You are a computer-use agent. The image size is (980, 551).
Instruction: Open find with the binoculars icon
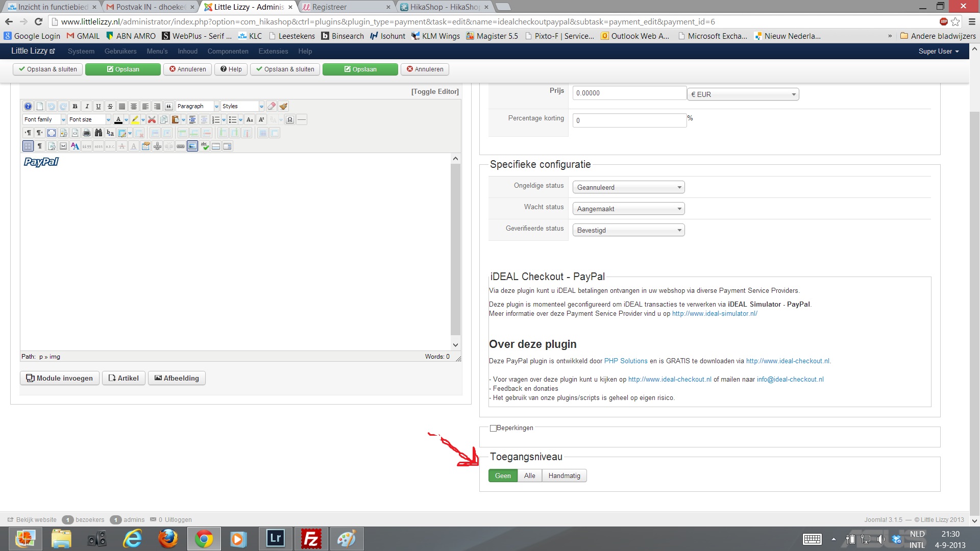tap(99, 133)
